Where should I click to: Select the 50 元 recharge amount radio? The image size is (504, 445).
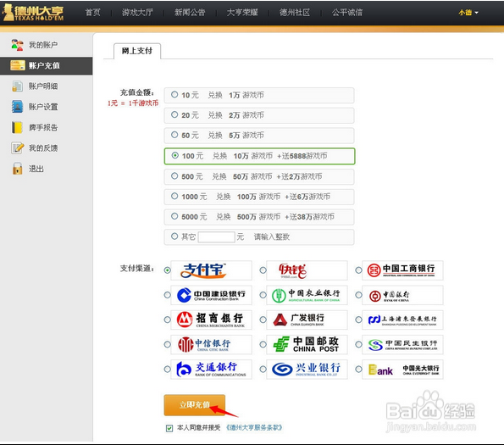174,135
